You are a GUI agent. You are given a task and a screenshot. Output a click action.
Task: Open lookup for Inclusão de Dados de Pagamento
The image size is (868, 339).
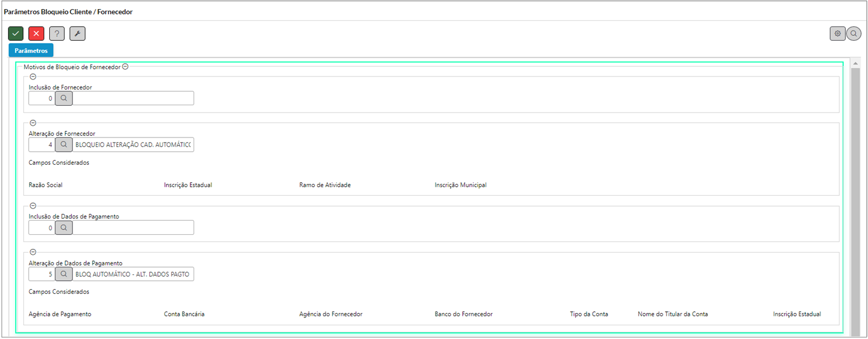coord(64,228)
